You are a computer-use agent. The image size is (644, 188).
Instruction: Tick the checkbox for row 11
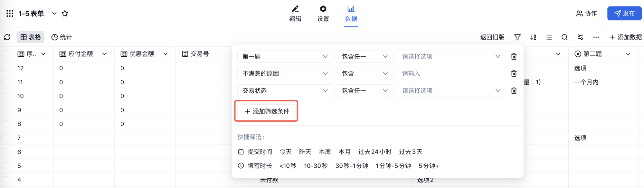5,82
